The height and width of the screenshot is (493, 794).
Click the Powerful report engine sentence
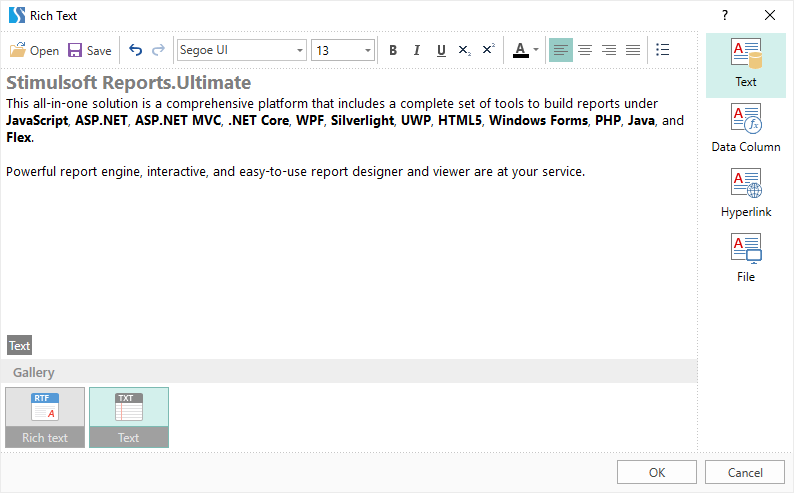295,172
